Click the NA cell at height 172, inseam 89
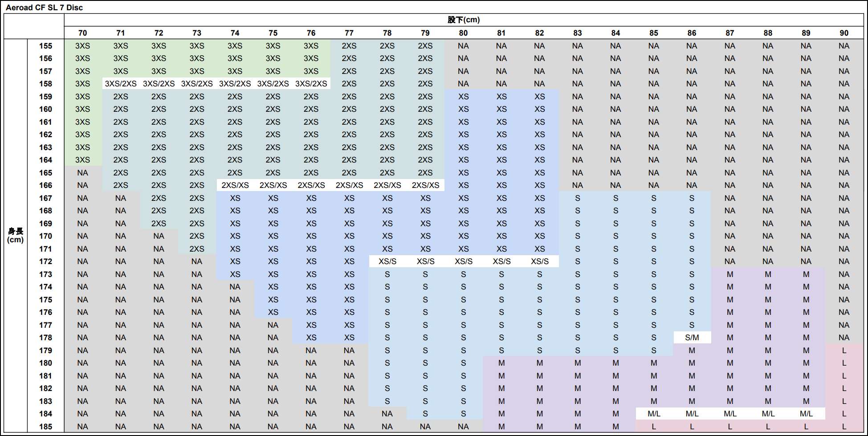The image size is (868, 436). [x=806, y=261]
